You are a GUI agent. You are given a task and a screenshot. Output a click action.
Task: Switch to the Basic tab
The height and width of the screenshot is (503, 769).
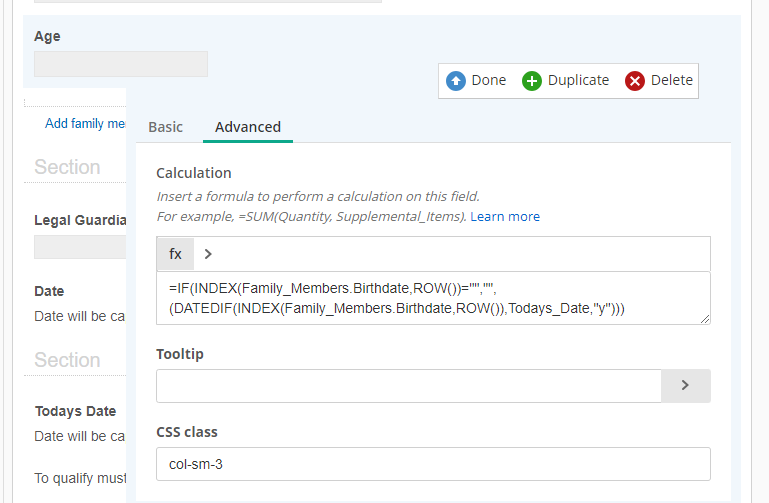(x=166, y=127)
